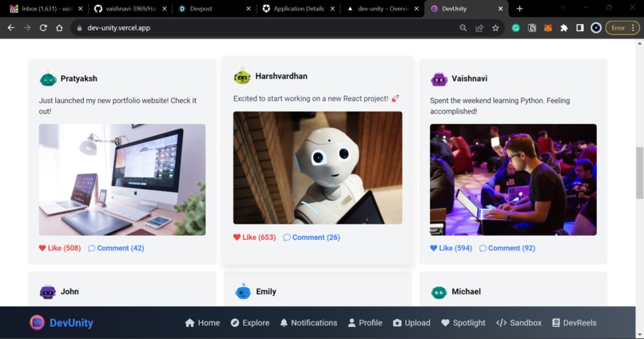This screenshot has height=339, width=644.
Task: Open the Extensions puzzle menu
Action: tap(564, 28)
